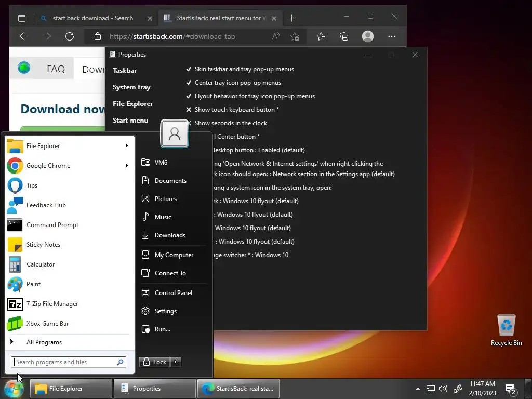Expand File Explorer jump list arrow

127,146
